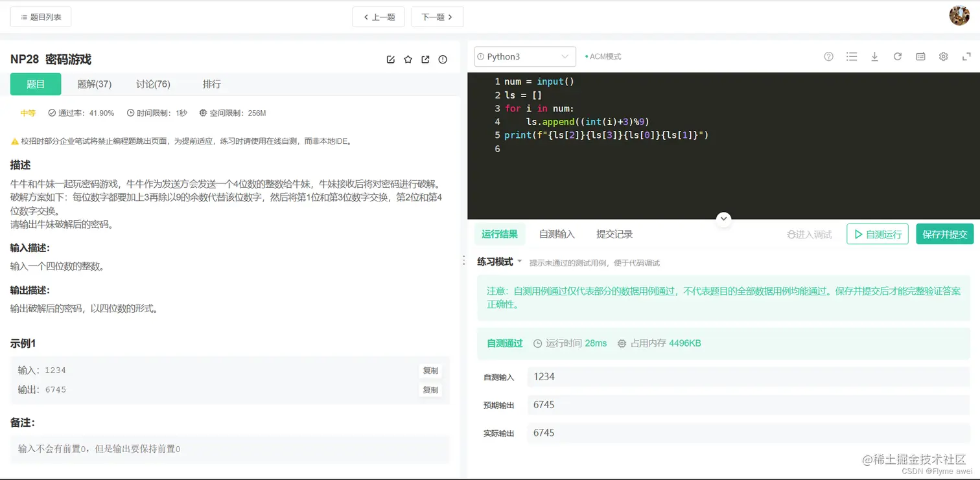The image size is (980, 480).
Task: Collapse the code editor with the chevron arrow
Action: coord(723,219)
